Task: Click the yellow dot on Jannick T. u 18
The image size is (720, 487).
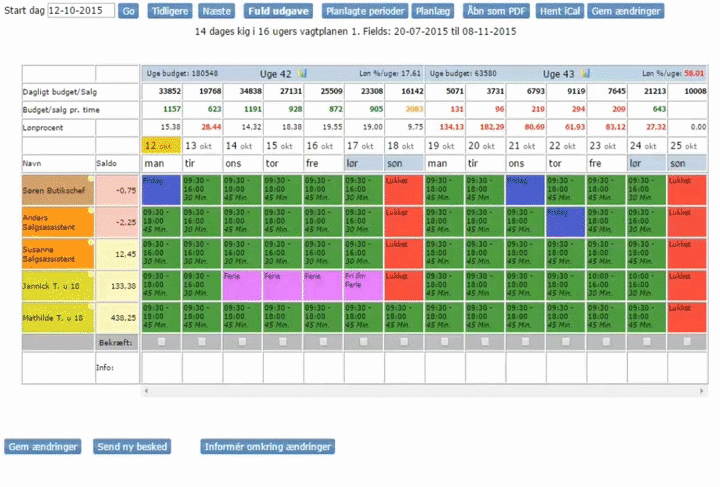Action: point(90,275)
